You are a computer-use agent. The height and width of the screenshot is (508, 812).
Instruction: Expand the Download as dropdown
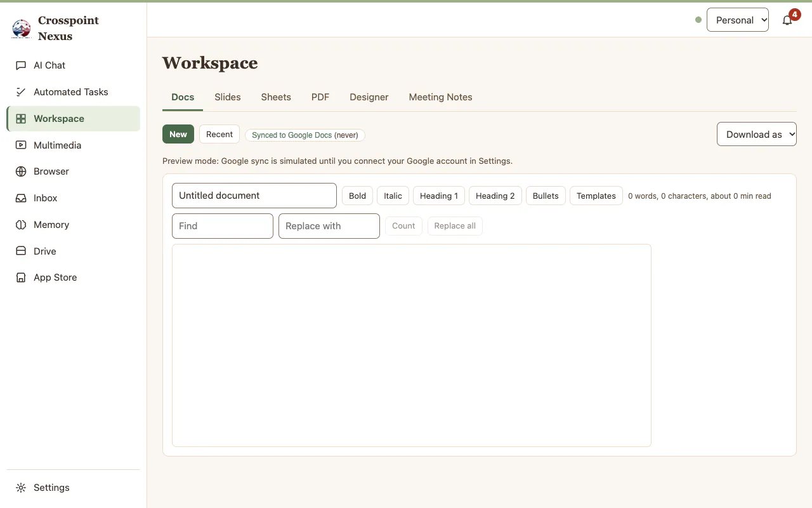(757, 134)
